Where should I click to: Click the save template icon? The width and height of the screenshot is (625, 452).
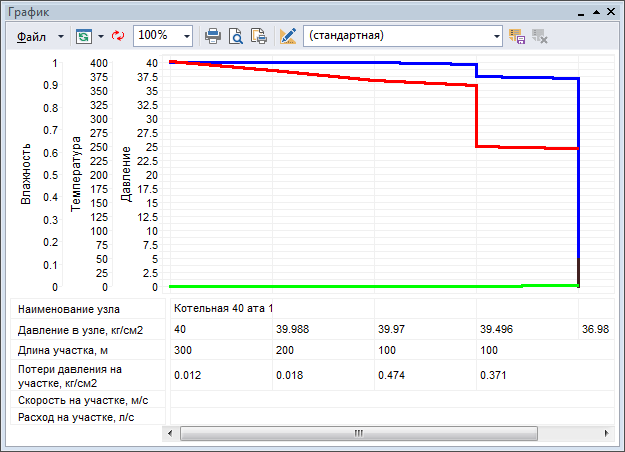click(x=517, y=35)
